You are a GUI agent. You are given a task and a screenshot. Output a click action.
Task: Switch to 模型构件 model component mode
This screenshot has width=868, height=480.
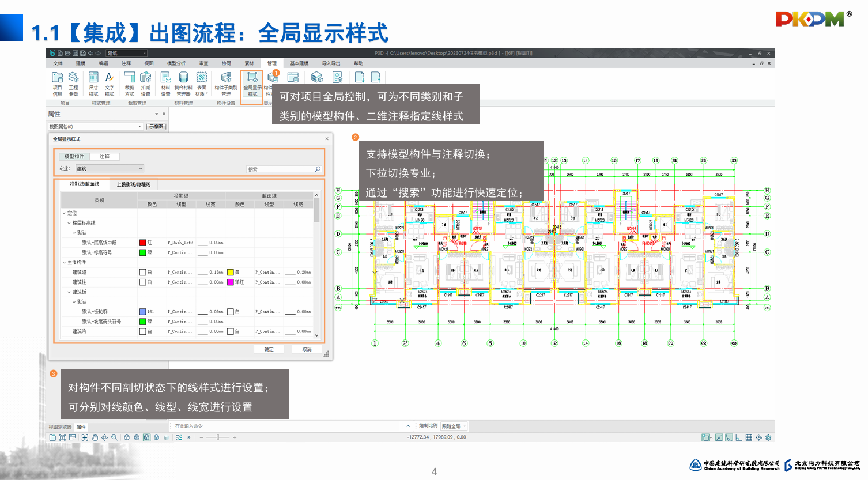pos(74,157)
